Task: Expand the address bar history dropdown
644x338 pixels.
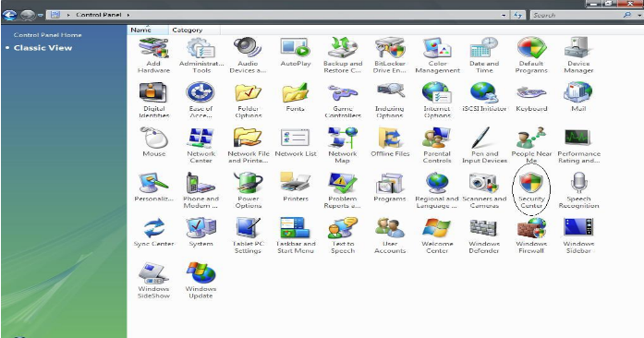Action: click(504, 15)
